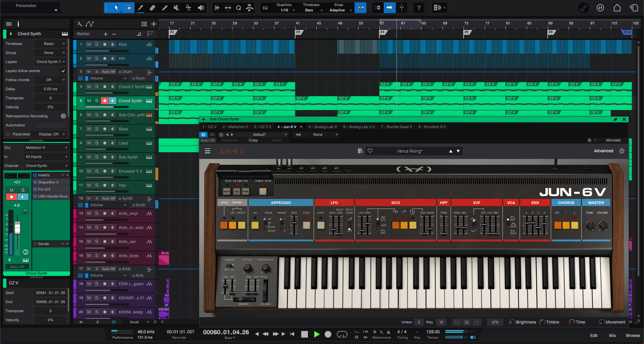Open the Edit view at bottom right
This screenshot has height=344, width=644.
[x=594, y=335]
